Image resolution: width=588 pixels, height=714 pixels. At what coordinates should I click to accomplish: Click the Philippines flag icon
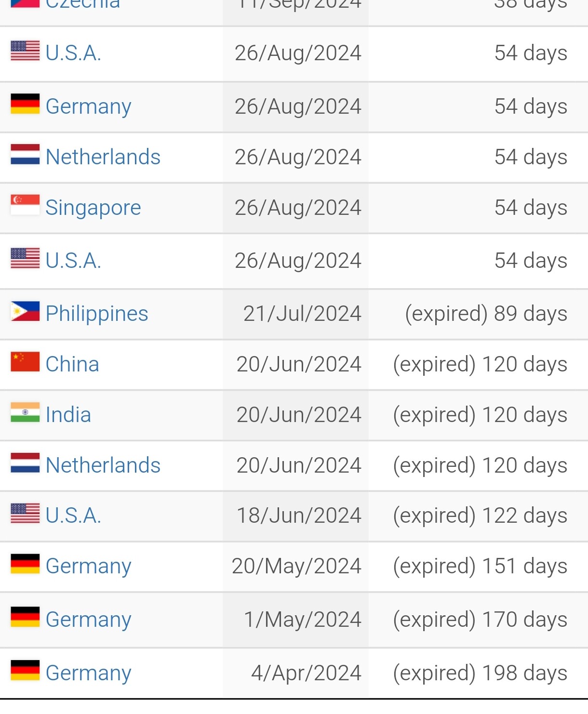[25, 311]
